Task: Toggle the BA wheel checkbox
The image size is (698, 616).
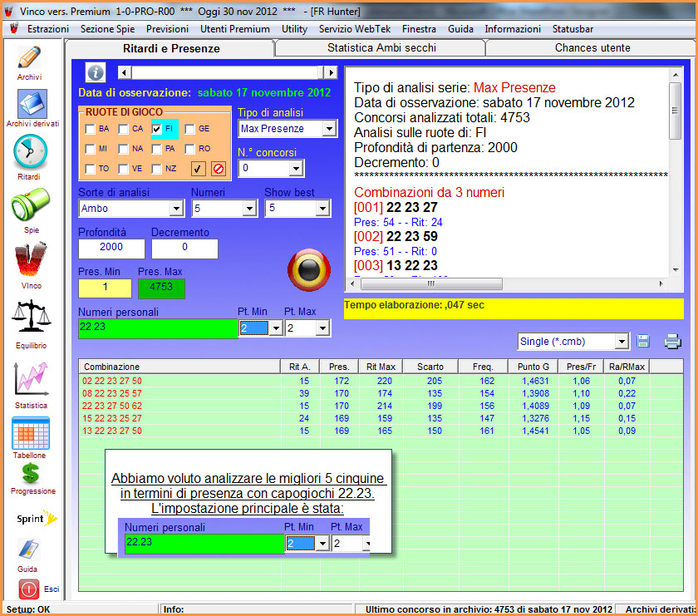Action: (x=90, y=129)
